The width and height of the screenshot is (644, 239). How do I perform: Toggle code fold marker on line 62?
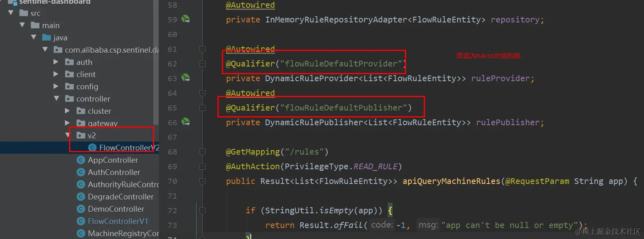202,64
